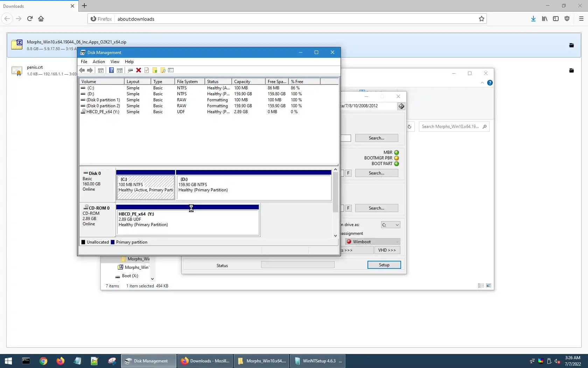Image resolution: width=588 pixels, height=368 pixels.
Task: Open the Help menu in Disk Management
Action: (x=129, y=62)
